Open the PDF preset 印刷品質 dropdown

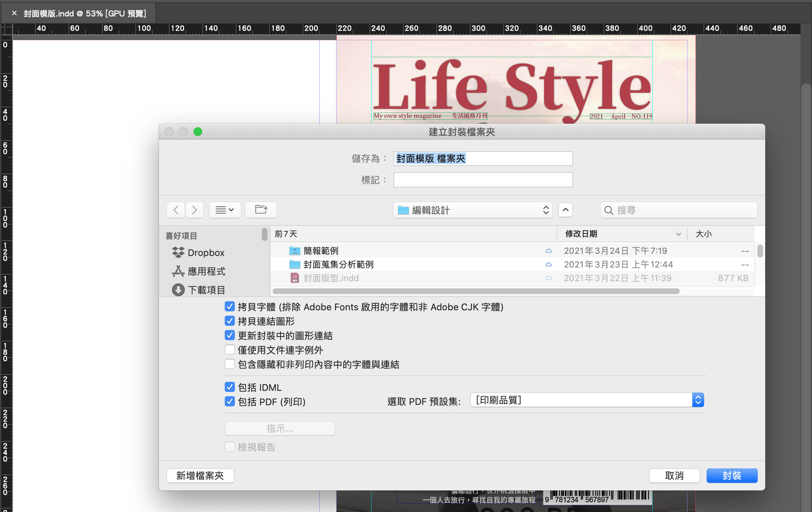(587, 400)
